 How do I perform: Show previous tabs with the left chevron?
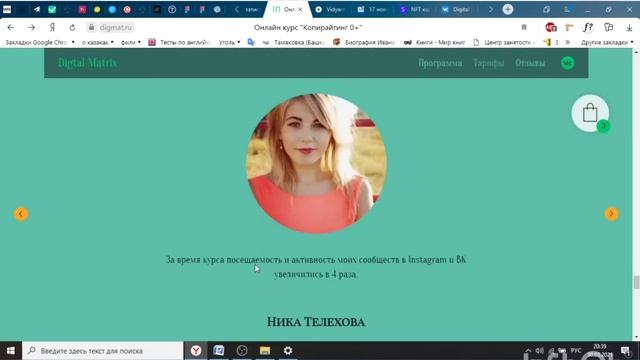[237, 9]
